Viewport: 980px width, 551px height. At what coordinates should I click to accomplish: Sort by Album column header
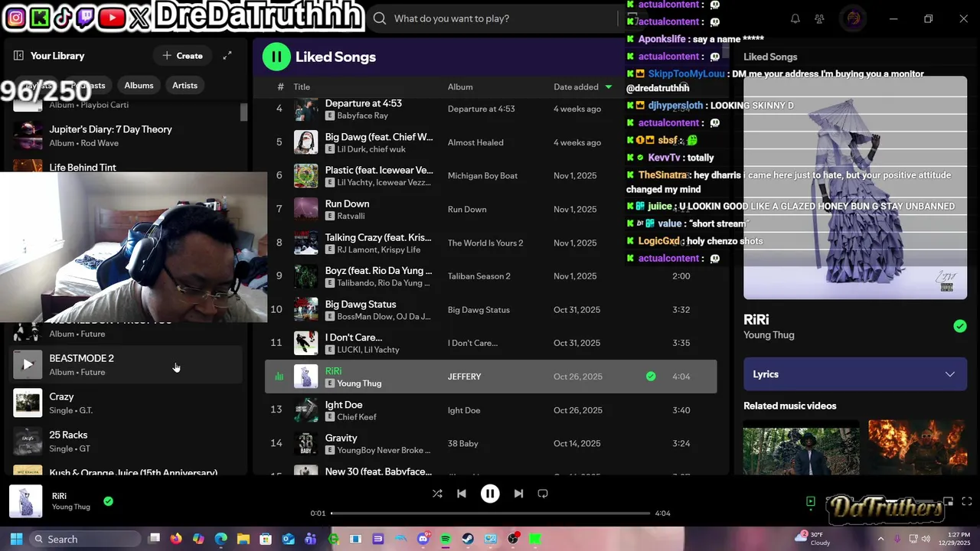[x=460, y=86]
